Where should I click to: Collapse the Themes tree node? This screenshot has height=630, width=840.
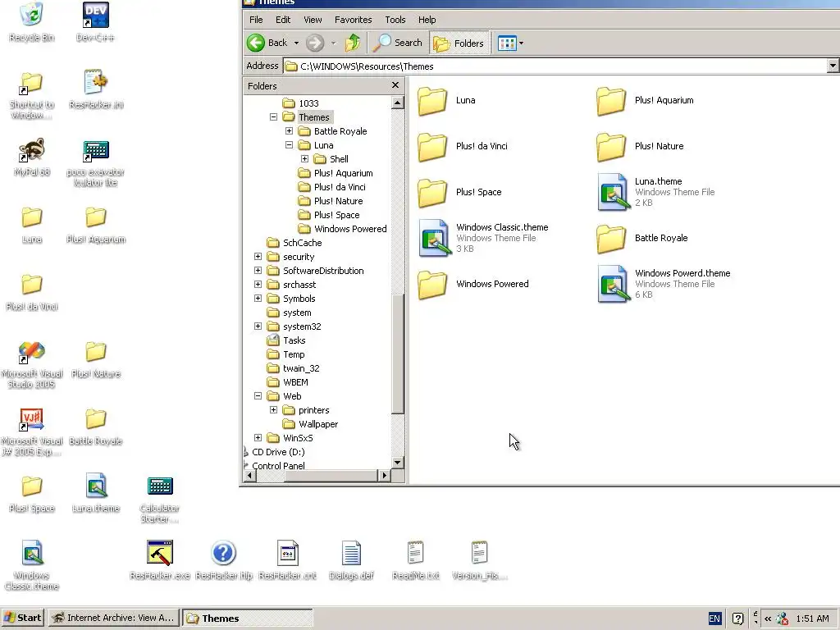[x=273, y=116]
